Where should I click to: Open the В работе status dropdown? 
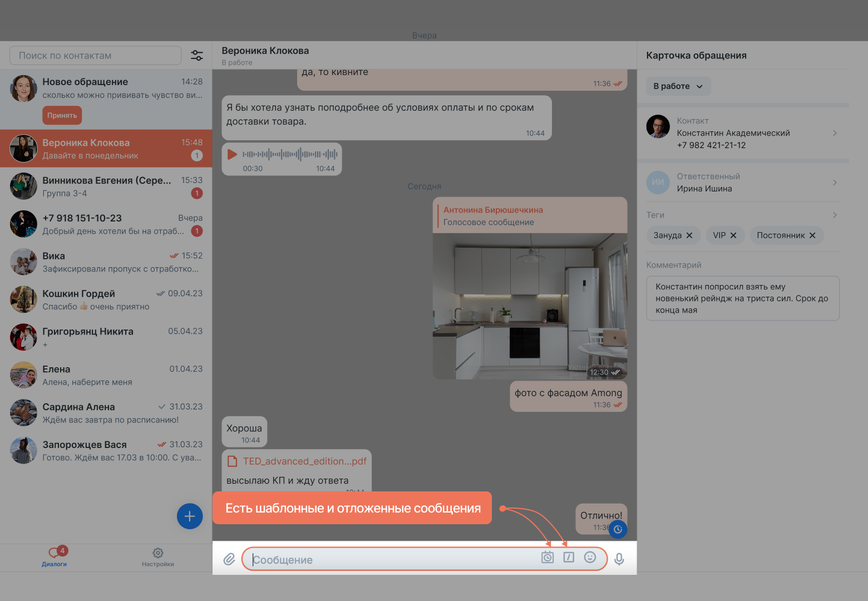pyautogui.click(x=678, y=86)
